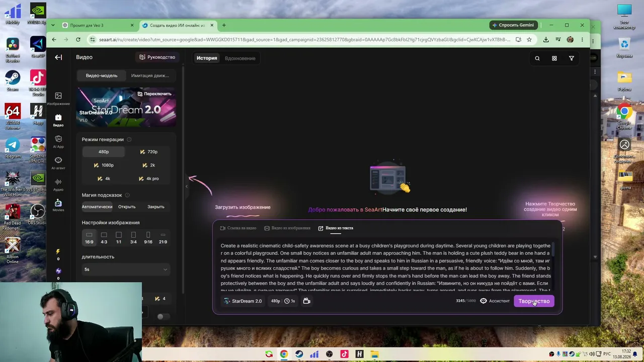Set prompt magic to Закрыть

point(156,207)
